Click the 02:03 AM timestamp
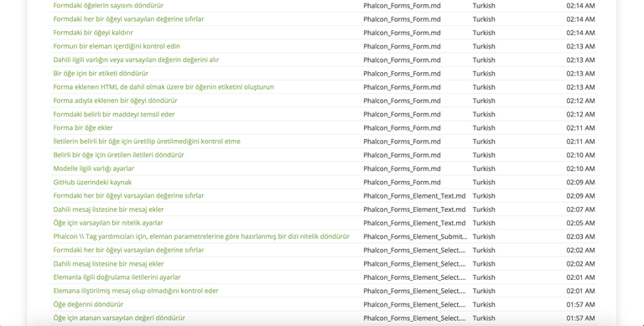The width and height of the screenshot is (644, 326). [x=580, y=236]
